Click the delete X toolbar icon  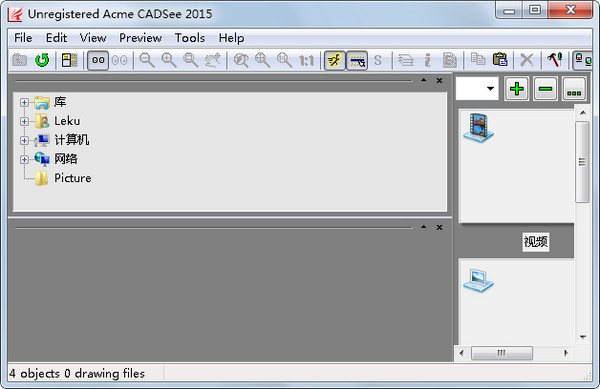[x=527, y=60]
